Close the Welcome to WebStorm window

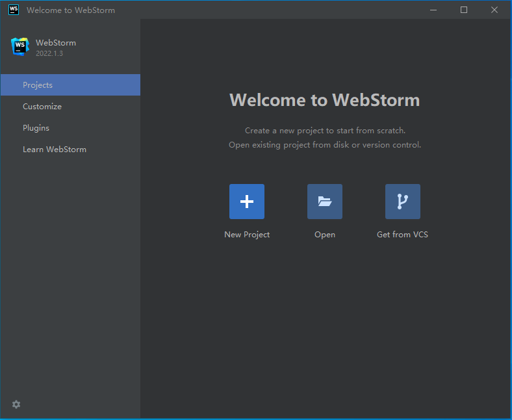click(x=494, y=10)
